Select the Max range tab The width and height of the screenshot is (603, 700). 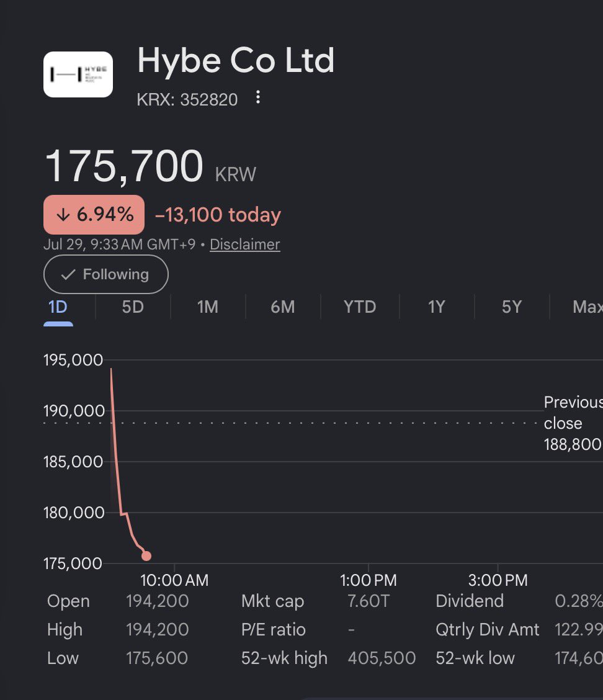point(587,307)
